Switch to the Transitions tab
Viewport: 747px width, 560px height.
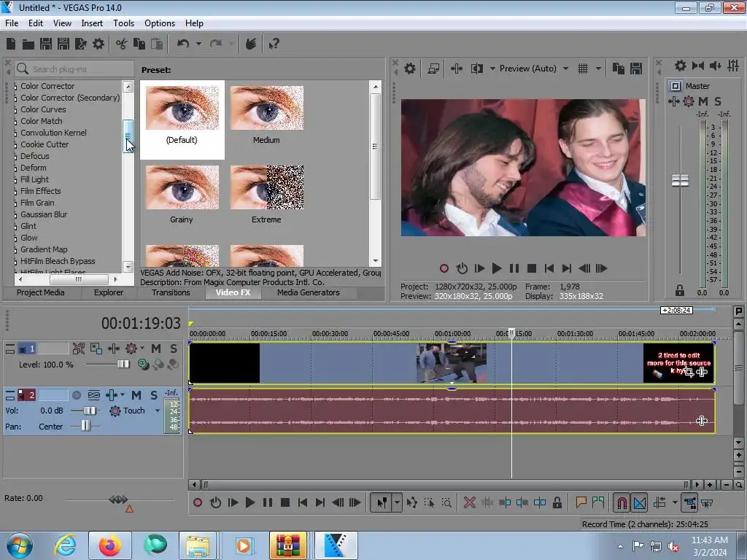click(171, 292)
